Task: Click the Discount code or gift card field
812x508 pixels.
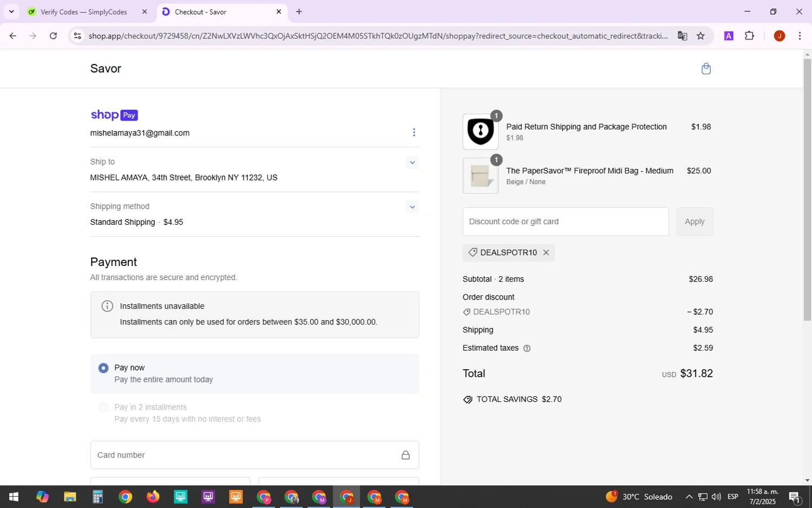Action: point(566,222)
